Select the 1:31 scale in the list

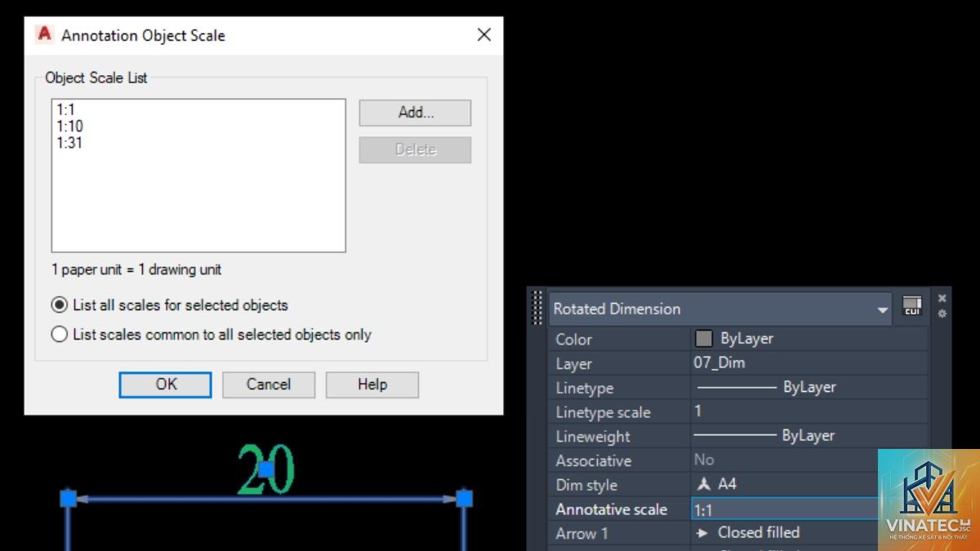69,143
